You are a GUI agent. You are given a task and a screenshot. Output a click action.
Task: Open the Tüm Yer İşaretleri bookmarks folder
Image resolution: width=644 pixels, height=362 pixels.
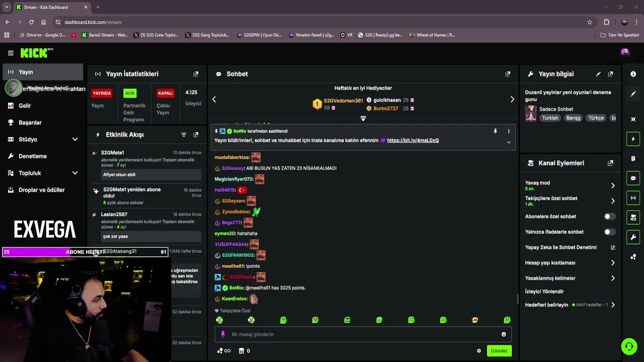(x=619, y=35)
